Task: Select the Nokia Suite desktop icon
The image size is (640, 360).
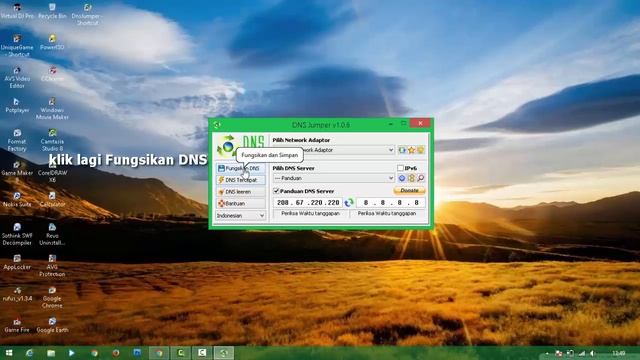Action: [x=17, y=200]
